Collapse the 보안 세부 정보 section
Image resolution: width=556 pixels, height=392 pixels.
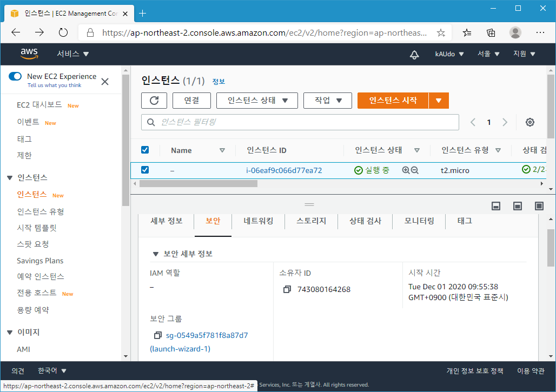(x=155, y=254)
